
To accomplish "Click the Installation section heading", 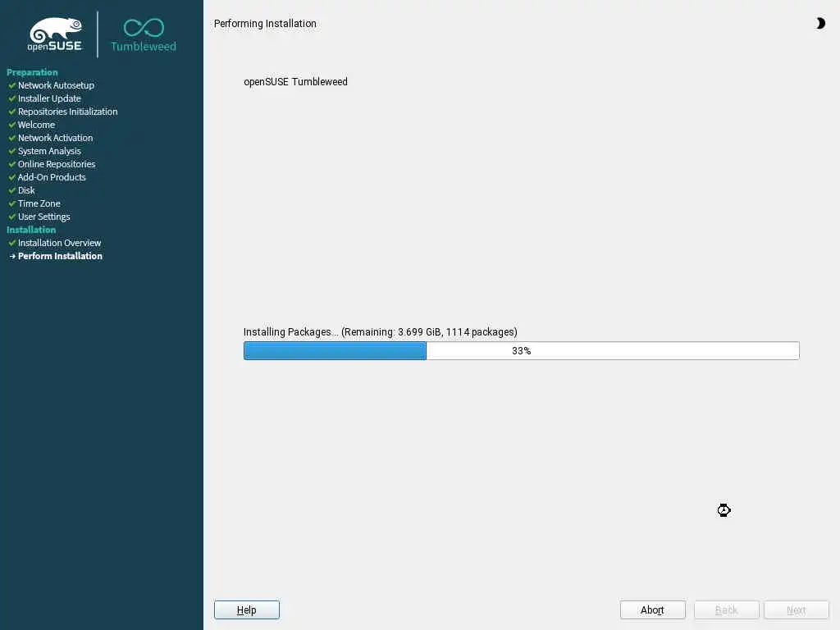I will [31, 230].
